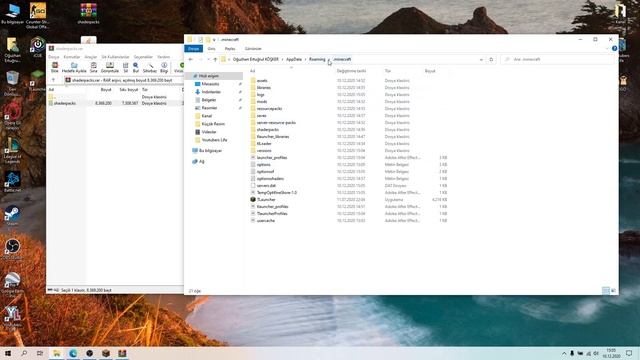Click the Explorer refresh button

tap(491, 60)
